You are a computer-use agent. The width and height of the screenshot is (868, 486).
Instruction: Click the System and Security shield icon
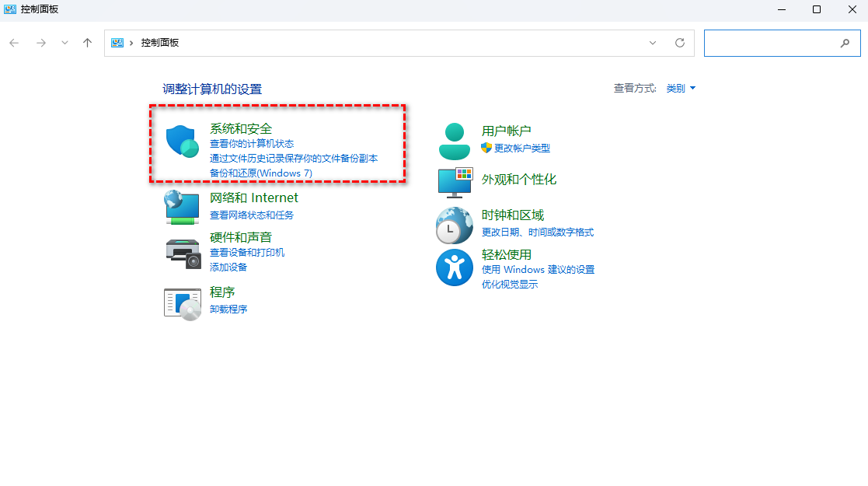tap(183, 142)
